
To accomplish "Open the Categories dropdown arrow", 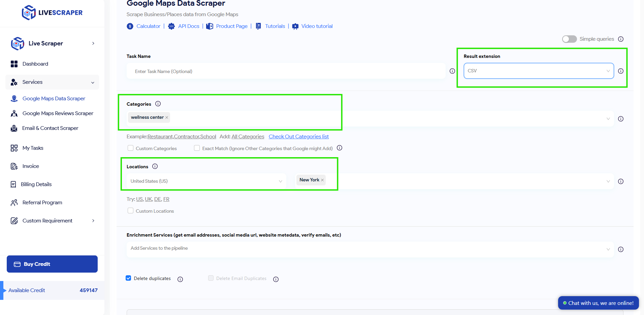I will 608,119.
